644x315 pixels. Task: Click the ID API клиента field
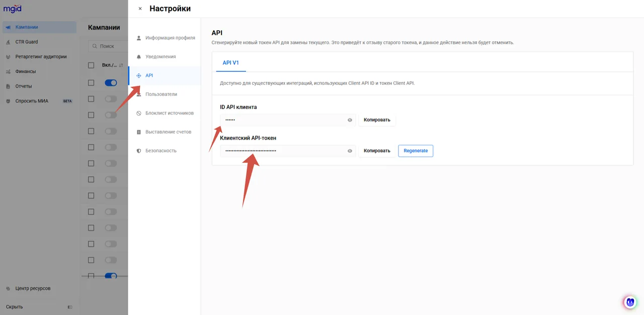288,120
